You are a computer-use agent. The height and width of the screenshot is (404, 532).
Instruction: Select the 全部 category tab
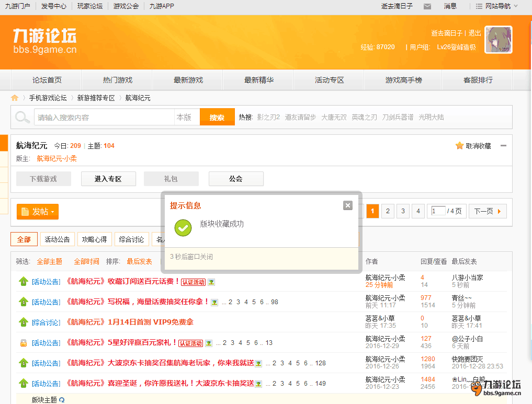[24, 239]
